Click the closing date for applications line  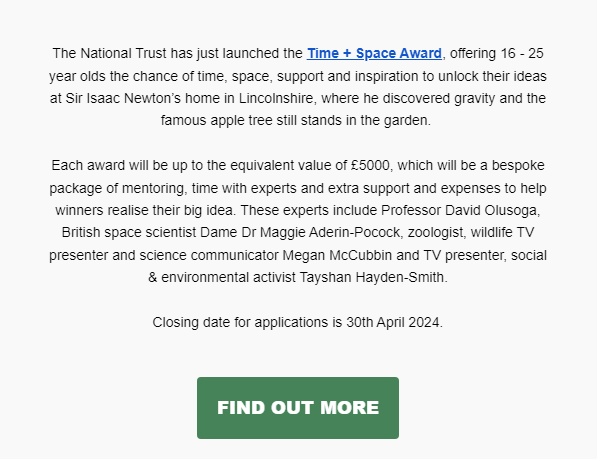point(297,323)
